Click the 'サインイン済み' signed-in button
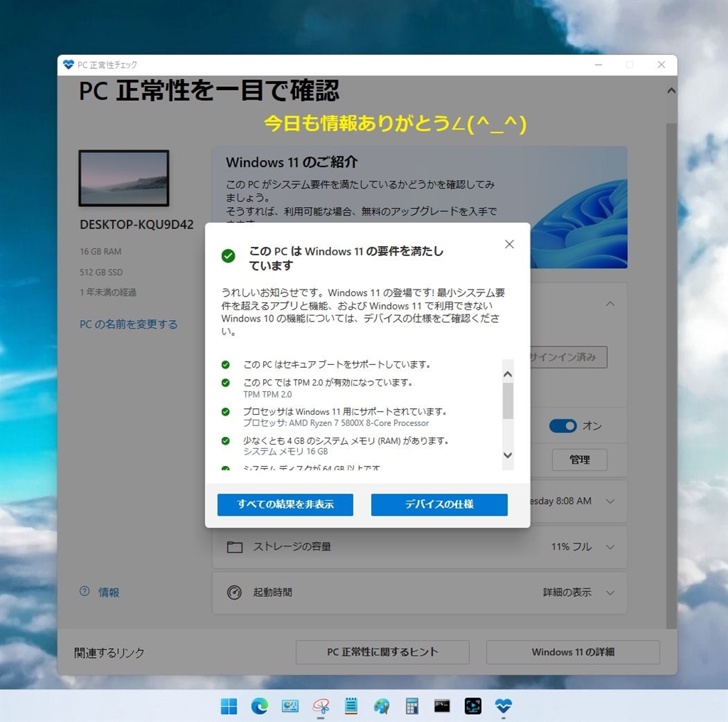 point(568,357)
